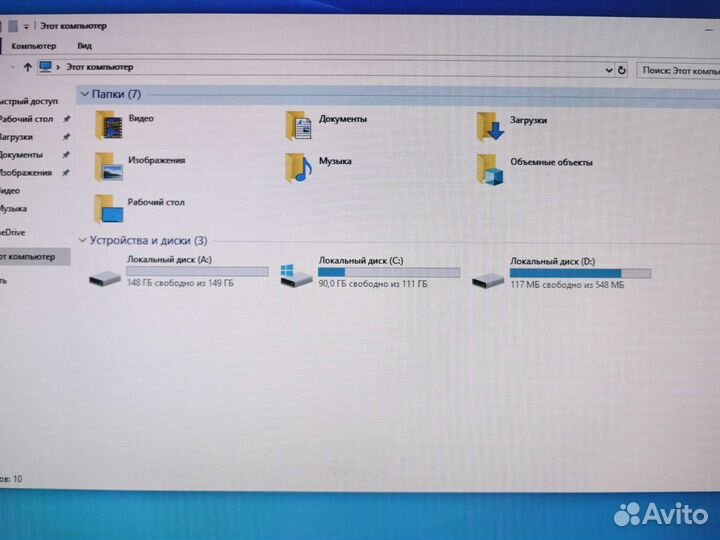Click the Локальный диск (C:) label
The width and height of the screenshot is (720, 540).
361,260
